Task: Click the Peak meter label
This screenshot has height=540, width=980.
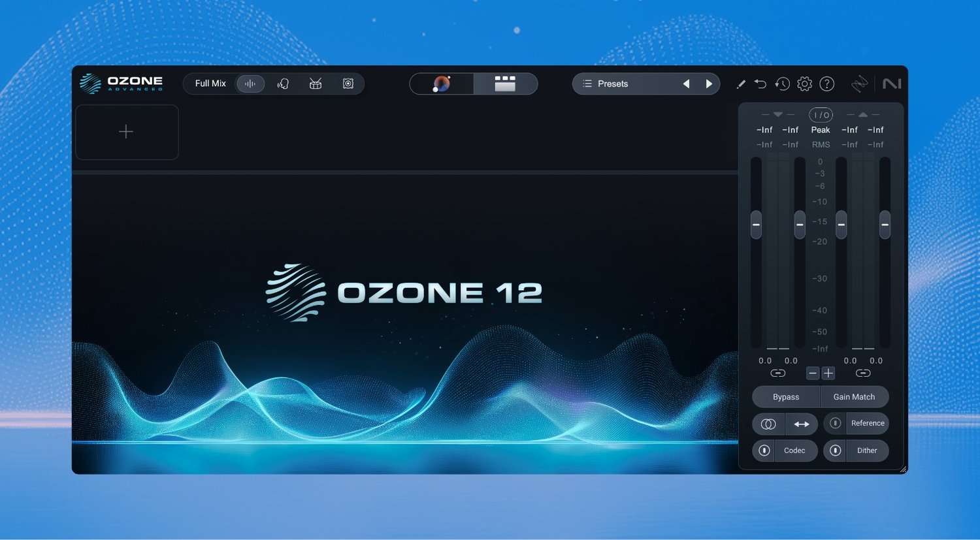Action: [821, 130]
